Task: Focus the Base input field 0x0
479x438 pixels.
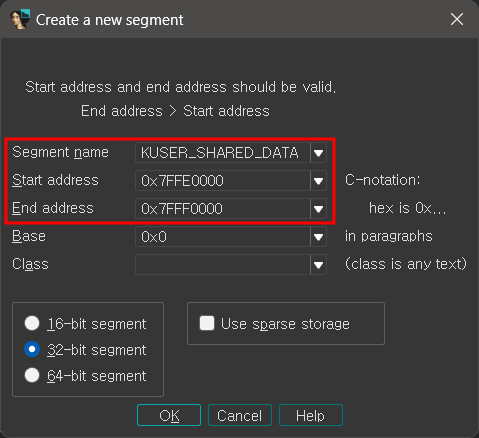Action: [x=223, y=237]
